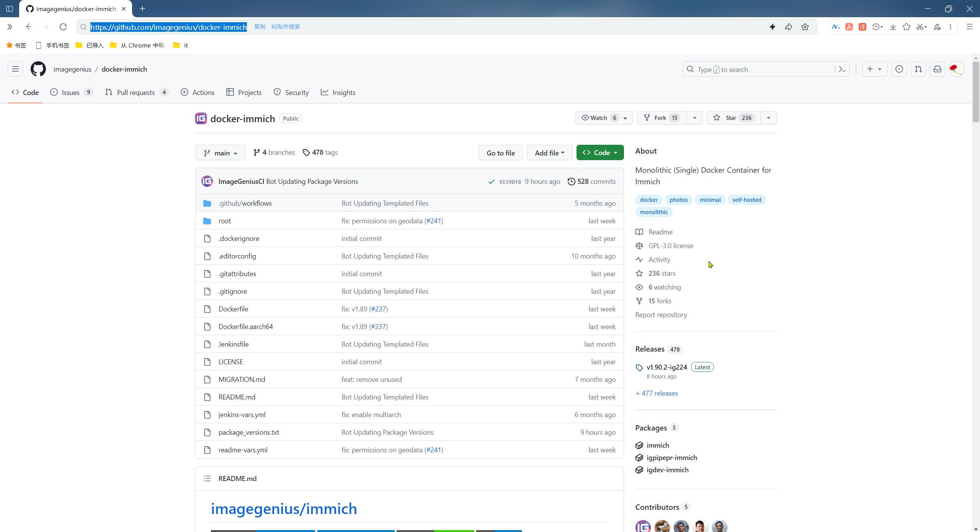The image size is (980, 532).
Task: Star the docker-immich repository
Action: click(x=734, y=118)
